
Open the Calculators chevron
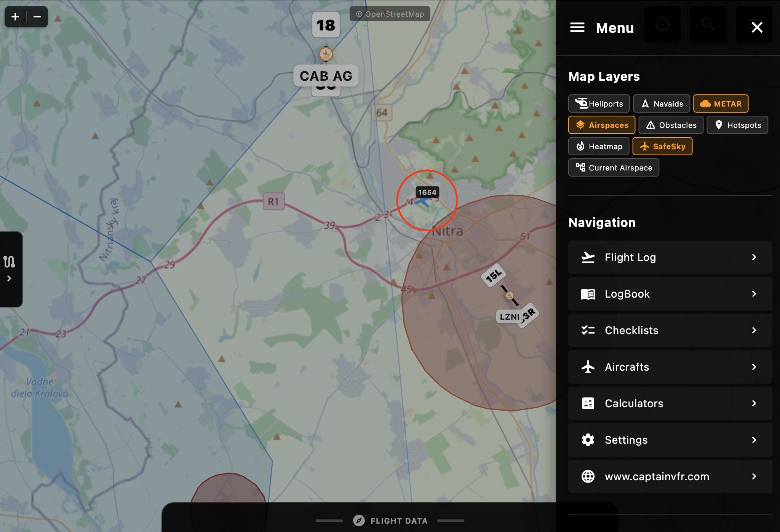coord(754,403)
